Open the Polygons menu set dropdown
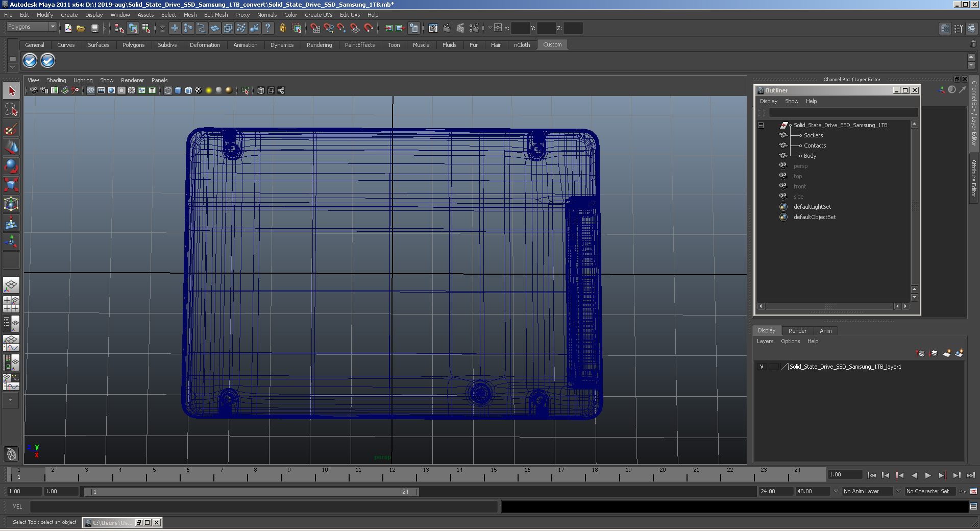 (x=31, y=27)
